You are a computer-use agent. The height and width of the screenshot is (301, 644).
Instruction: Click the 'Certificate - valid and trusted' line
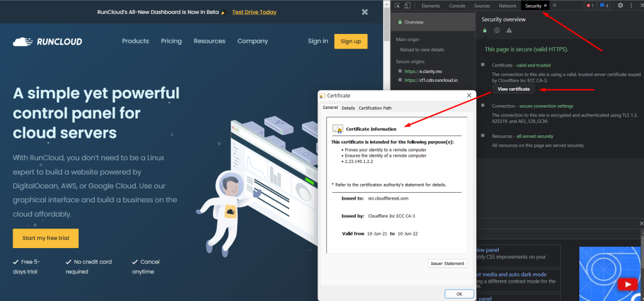tap(521, 65)
